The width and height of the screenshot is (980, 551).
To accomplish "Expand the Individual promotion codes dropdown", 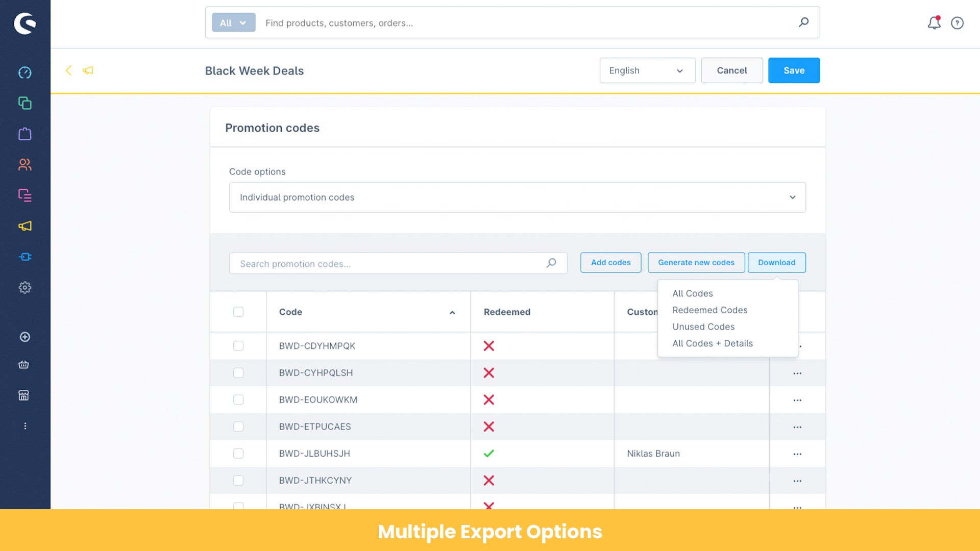I will tap(517, 197).
